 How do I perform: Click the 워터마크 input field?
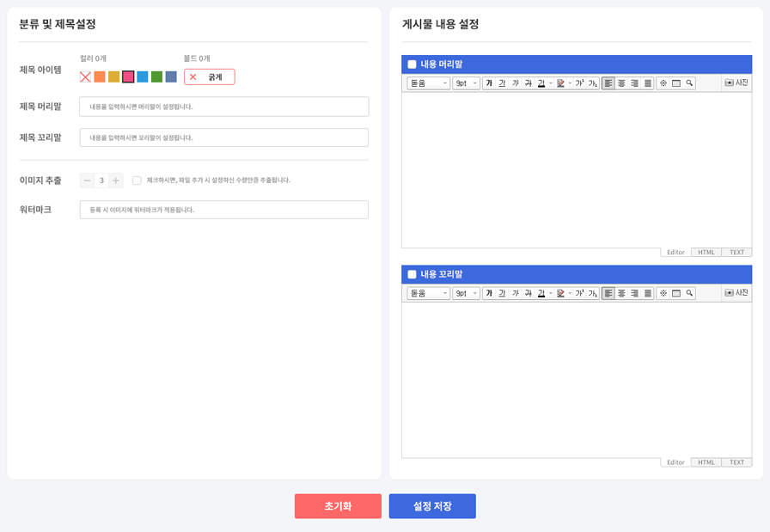click(223, 210)
